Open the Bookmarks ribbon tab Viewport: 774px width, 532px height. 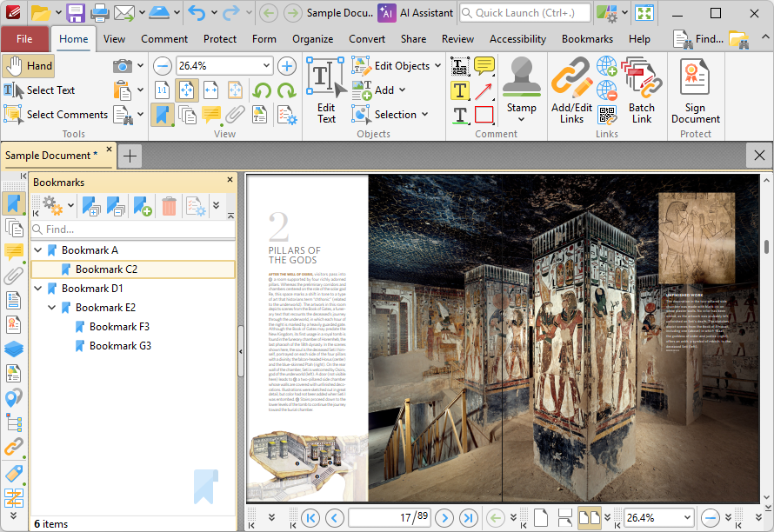point(587,39)
